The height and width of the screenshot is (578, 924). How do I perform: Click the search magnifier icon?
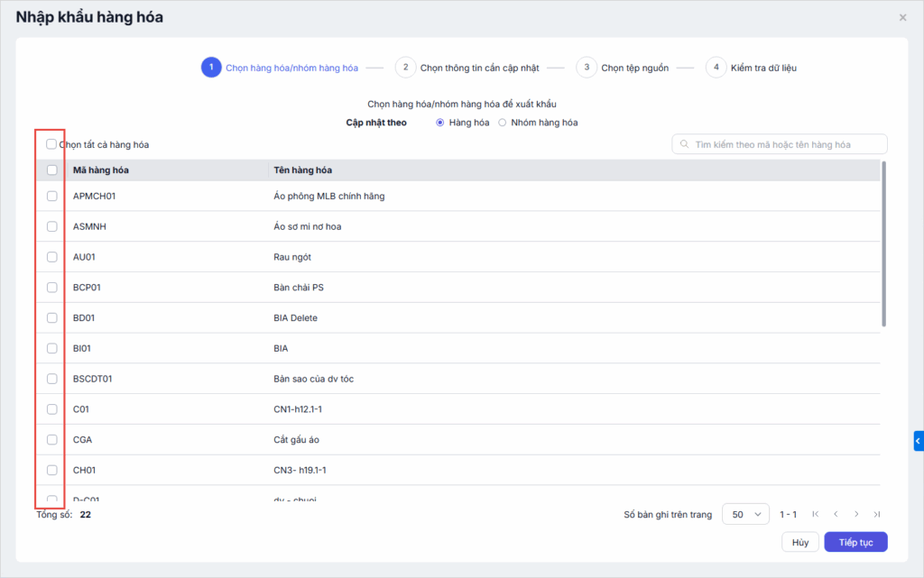click(x=685, y=144)
